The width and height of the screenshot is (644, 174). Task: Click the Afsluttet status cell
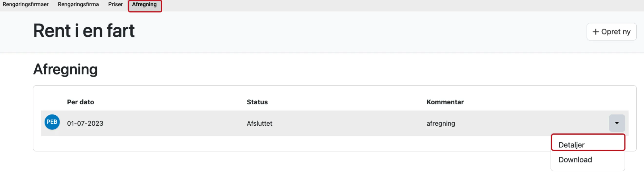tap(259, 123)
